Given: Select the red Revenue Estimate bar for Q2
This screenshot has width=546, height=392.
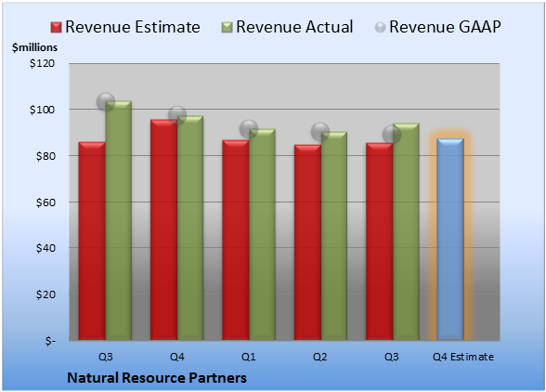Looking at the screenshot, I should (x=307, y=242).
